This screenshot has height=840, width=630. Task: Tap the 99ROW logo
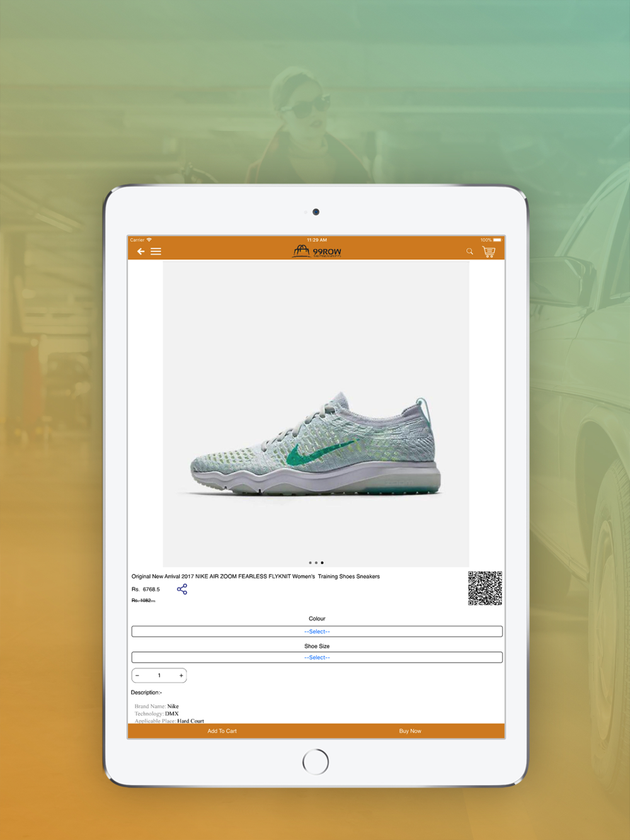pos(317,251)
